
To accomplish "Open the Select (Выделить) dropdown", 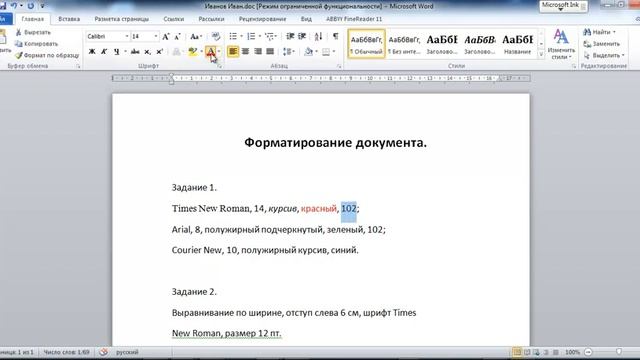I will pos(604,55).
